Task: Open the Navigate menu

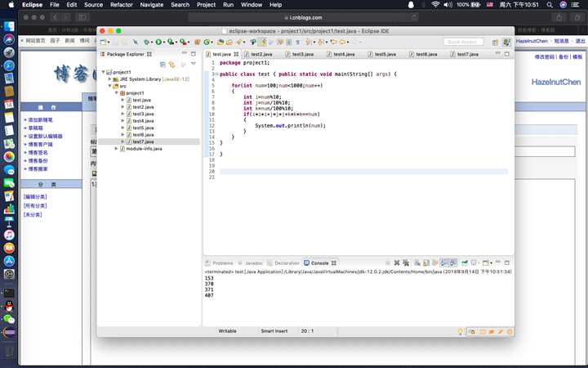Action: tap(152, 5)
